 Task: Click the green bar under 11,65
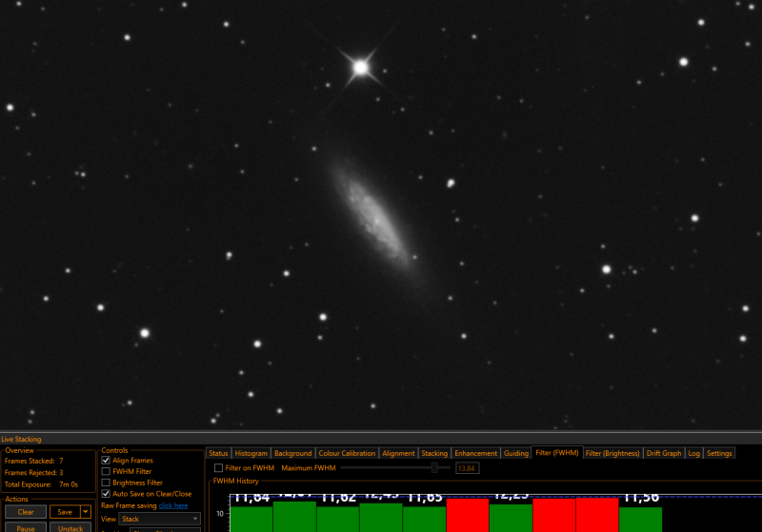[424, 519]
